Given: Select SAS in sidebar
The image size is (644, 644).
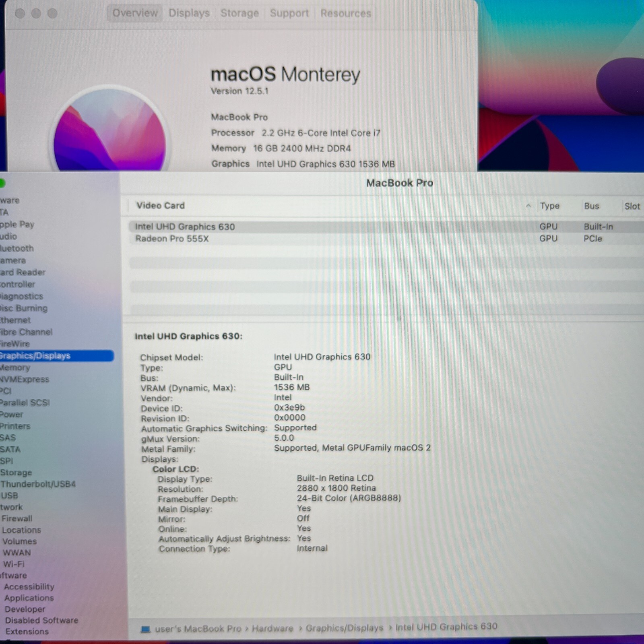Looking at the screenshot, I should (8, 438).
